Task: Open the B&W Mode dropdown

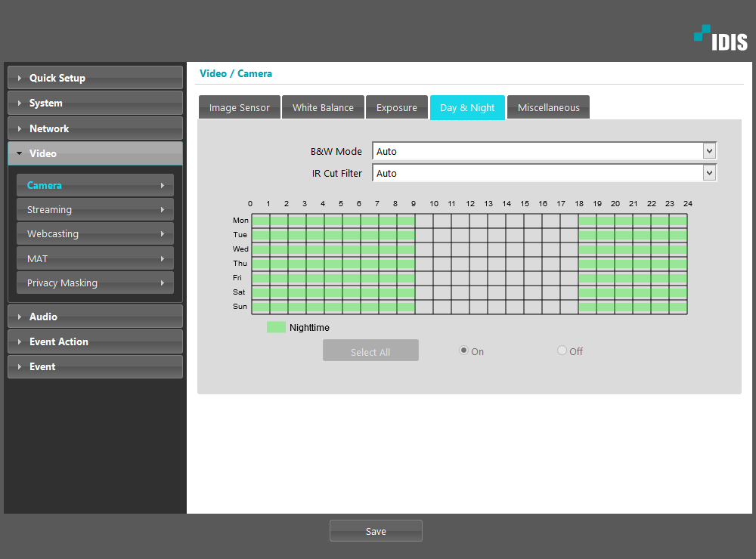Action: (544, 151)
